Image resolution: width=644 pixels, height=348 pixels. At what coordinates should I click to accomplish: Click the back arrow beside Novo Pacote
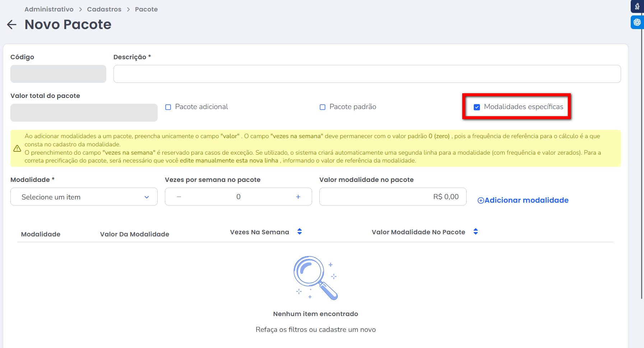12,24
